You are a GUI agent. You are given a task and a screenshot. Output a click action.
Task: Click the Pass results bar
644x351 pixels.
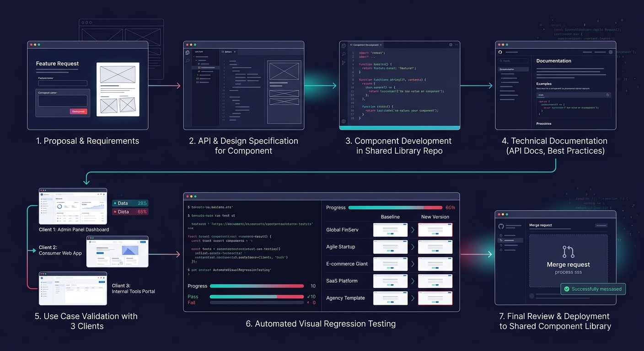click(x=257, y=297)
